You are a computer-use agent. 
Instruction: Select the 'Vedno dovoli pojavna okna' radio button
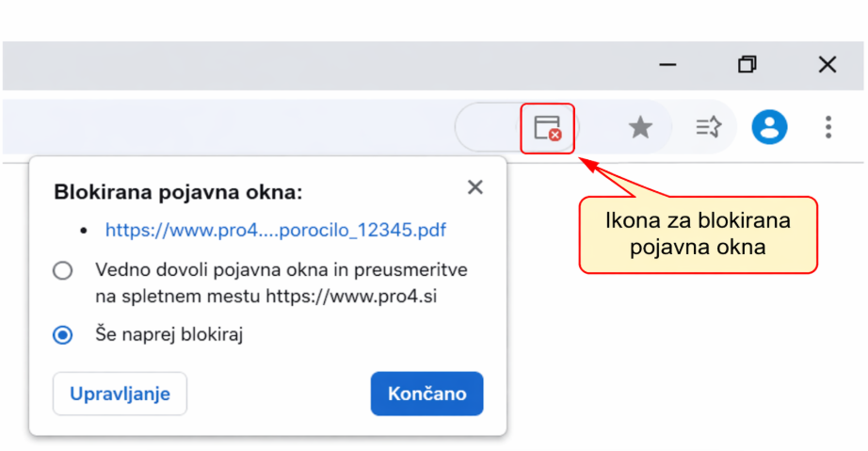[62, 270]
